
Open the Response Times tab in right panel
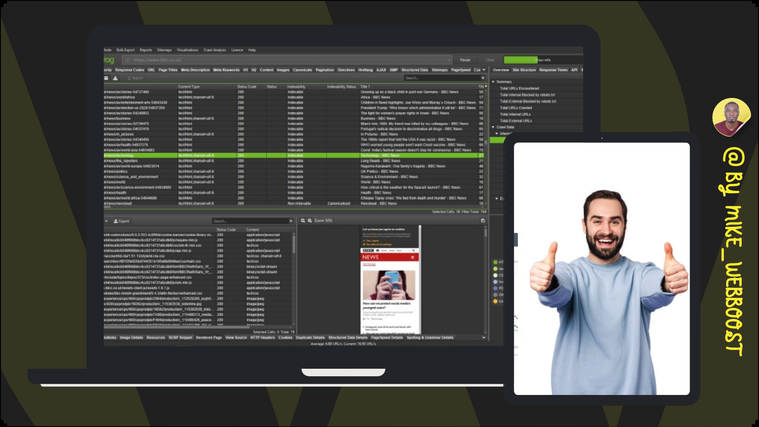[x=553, y=70]
